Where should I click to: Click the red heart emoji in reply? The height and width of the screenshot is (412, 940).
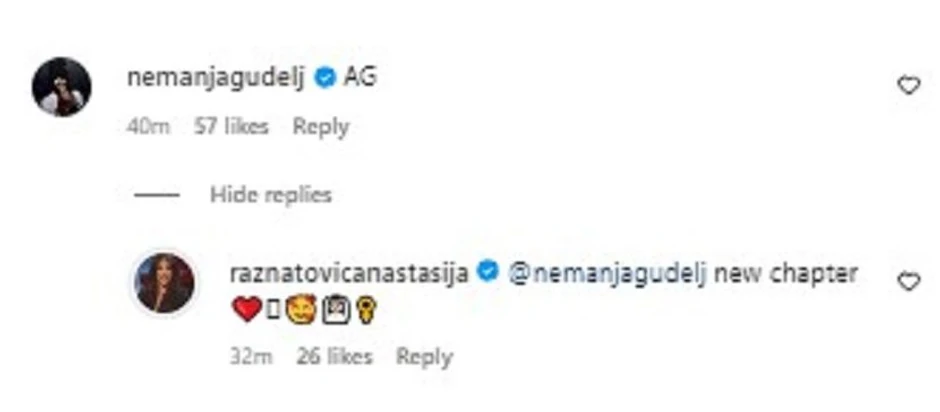click(x=246, y=311)
